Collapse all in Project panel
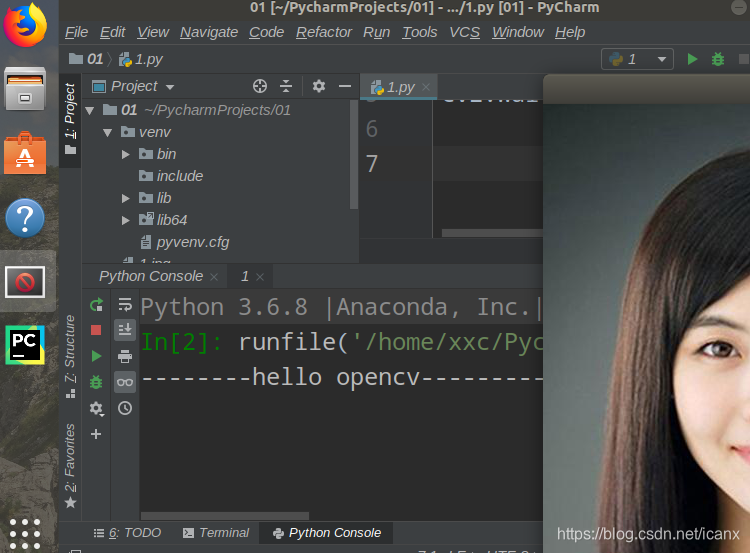The height and width of the screenshot is (553, 750). (x=286, y=86)
